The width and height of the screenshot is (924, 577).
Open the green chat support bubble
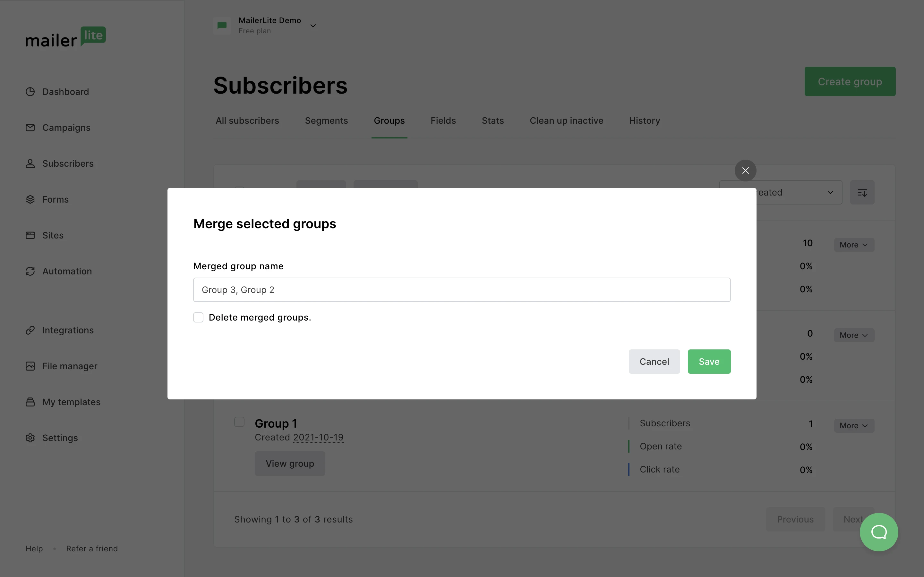(x=878, y=532)
